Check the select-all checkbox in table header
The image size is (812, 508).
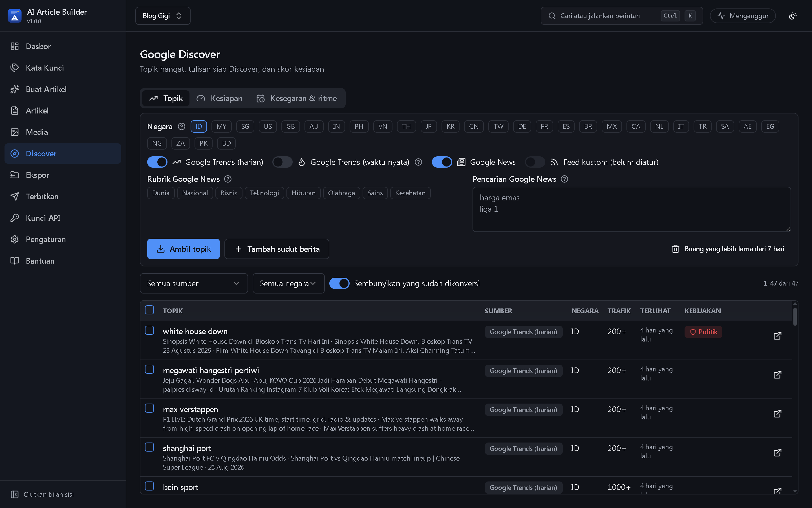[149, 310]
